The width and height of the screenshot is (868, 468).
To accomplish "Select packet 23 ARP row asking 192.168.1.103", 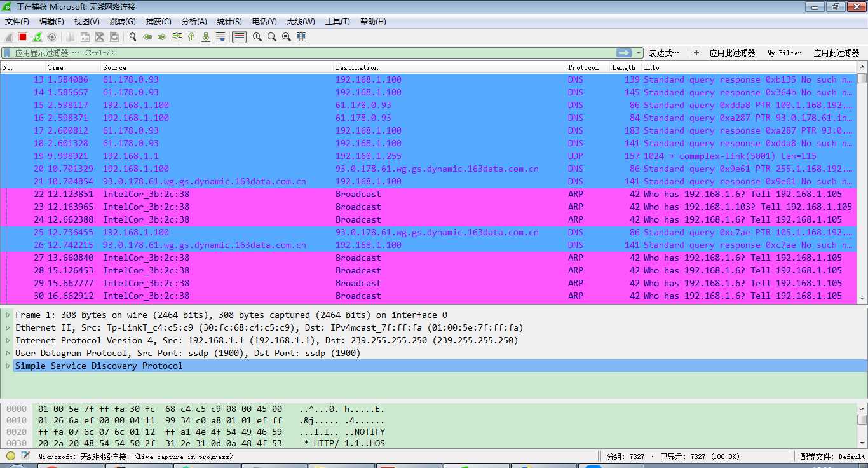I will [429, 207].
